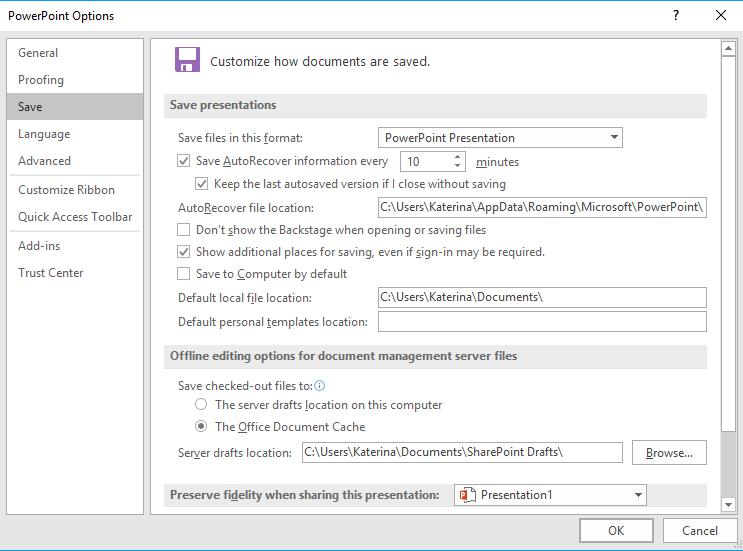Decrease AutoRecover minutes with down arrow
Screen dimensions: 743x551
point(457,166)
